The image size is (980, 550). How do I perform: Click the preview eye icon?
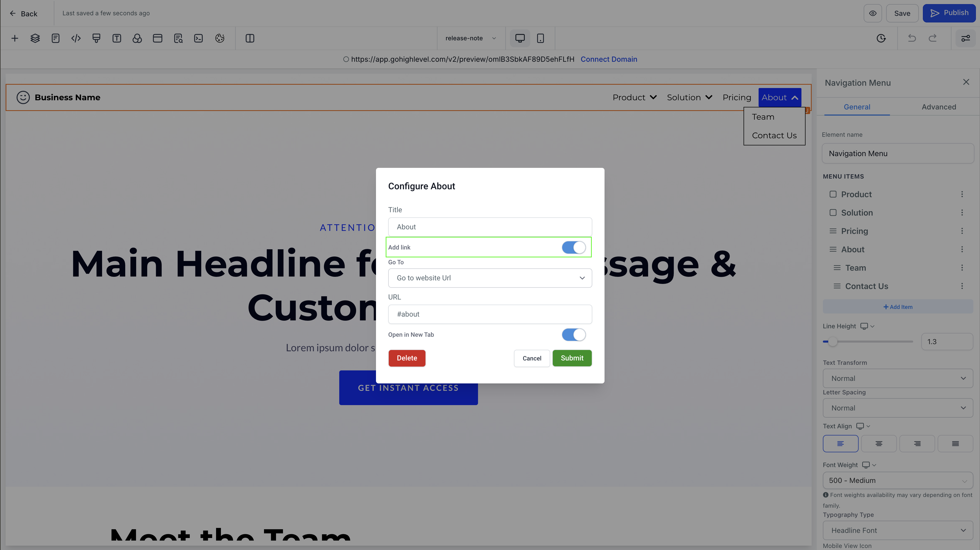873,13
